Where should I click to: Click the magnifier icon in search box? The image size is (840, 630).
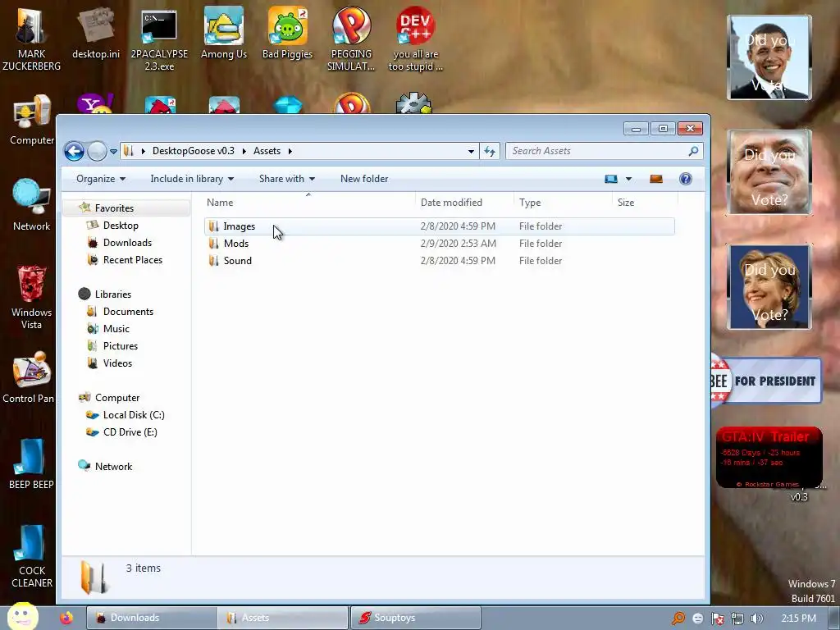click(x=693, y=151)
